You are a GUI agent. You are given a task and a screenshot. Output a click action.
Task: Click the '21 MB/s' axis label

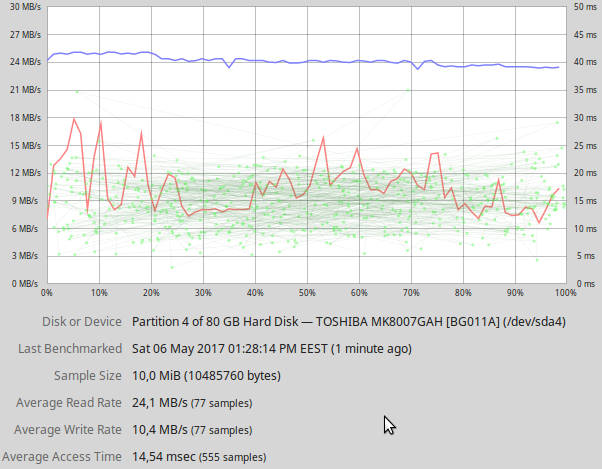pyautogui.click(x=25, y=90)
